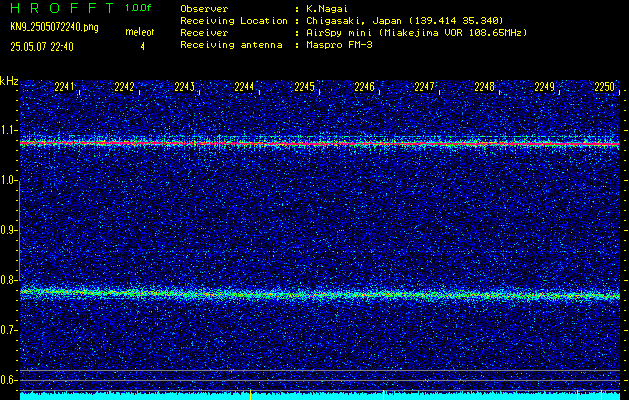Click the 0.8 frequency axis label
629x400 pixels.
[x=9, y=280]
